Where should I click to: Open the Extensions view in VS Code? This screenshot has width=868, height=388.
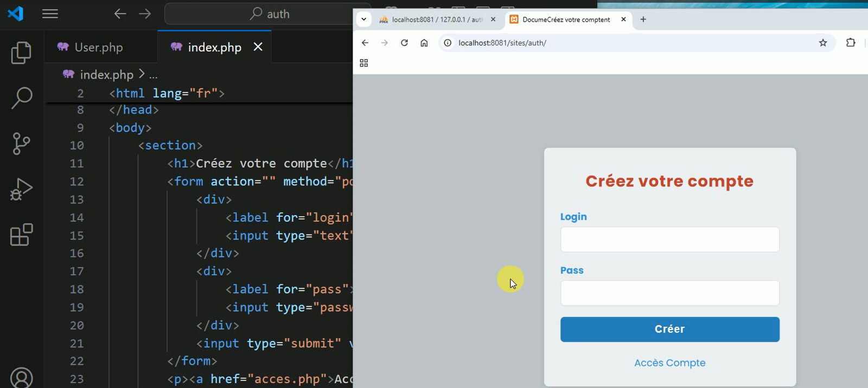coord(22,235)
